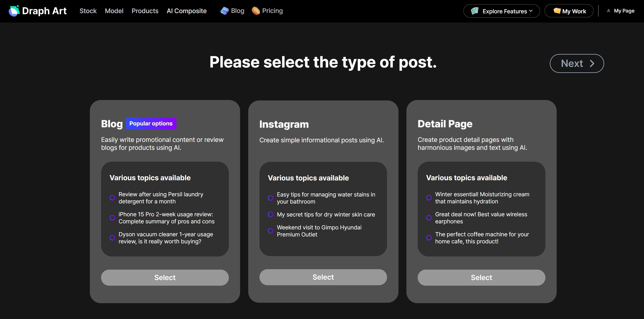Image resolution: width=644 pixels, height=319 pixels.
Task: Open Pricing via the coin icon
Action: pyautogui.click(x=256, y=10)
